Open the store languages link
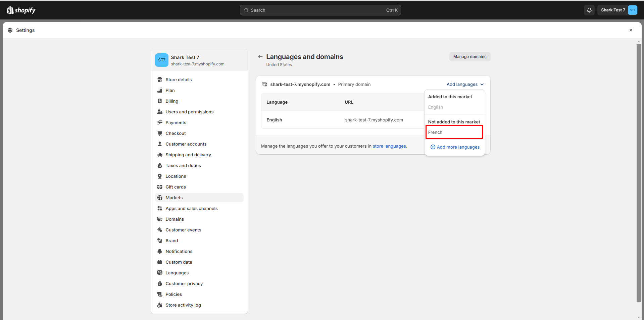Viewport: 644px width, 320px height. tap(389, 146)
